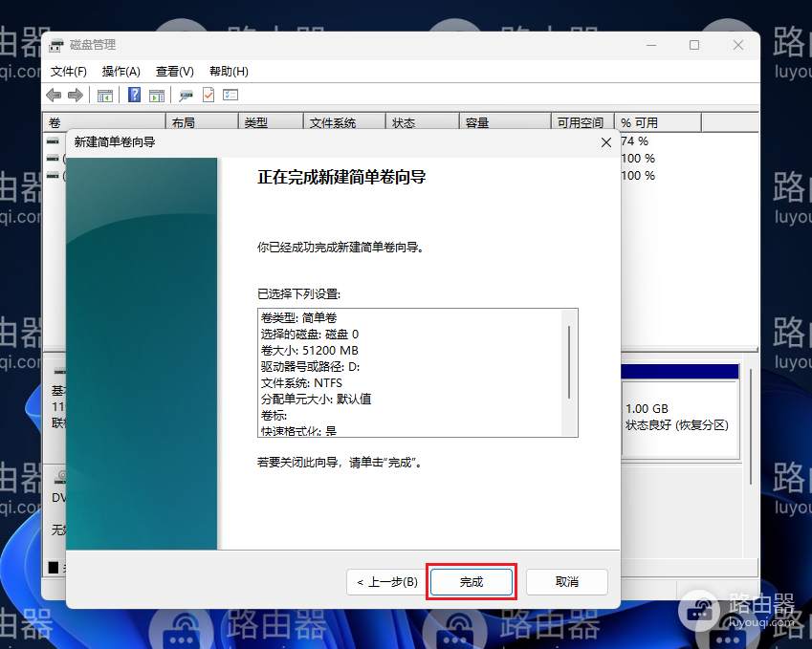The width and height of the screenshot is (812, 649).
Task: Open the 帮助(H) menu
Action: [x=229, y=72]
